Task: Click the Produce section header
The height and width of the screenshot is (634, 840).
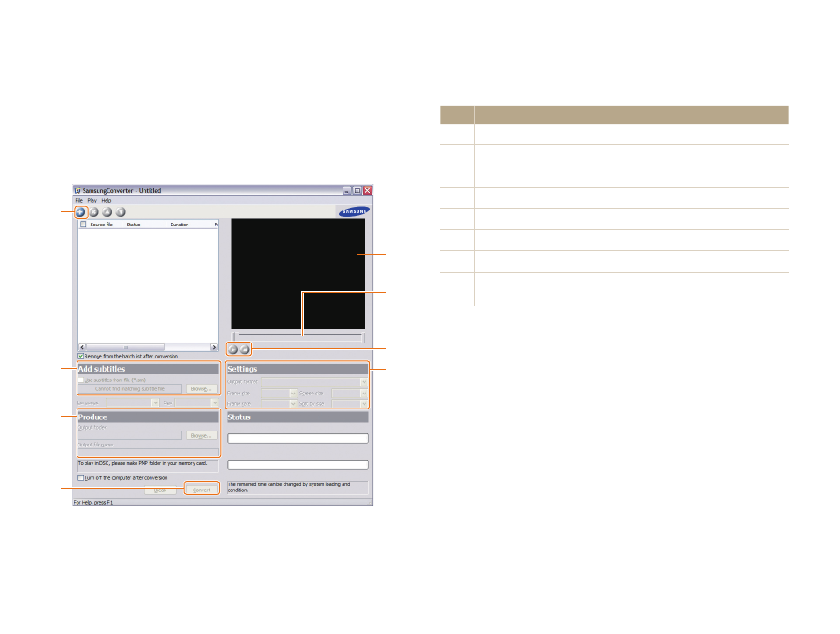Action: (x=149, y=417)
